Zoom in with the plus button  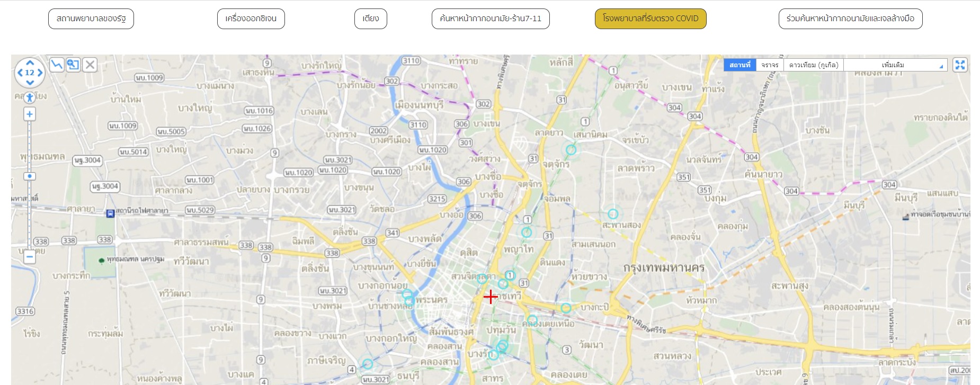pyautogui.click(x=30, y=114)
